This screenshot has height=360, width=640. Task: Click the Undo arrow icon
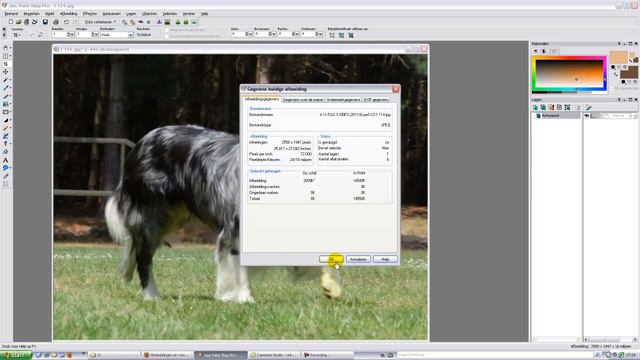(66, 22)
